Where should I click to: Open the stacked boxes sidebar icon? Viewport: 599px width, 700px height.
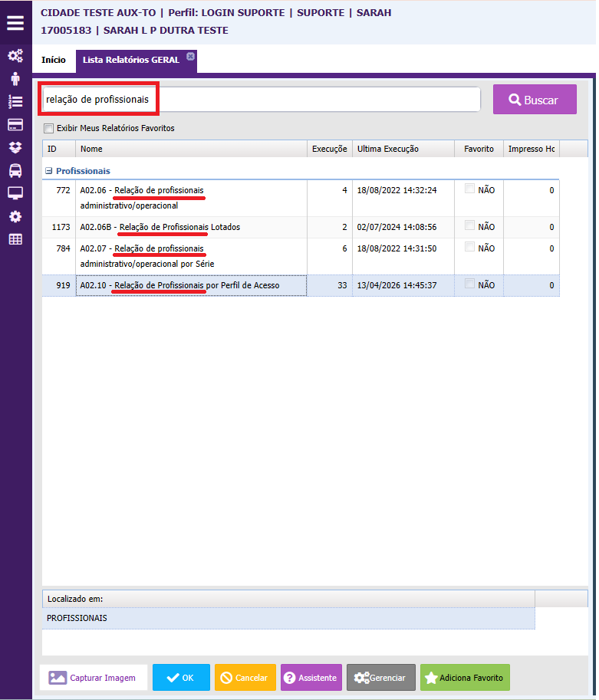coord(15,147)
